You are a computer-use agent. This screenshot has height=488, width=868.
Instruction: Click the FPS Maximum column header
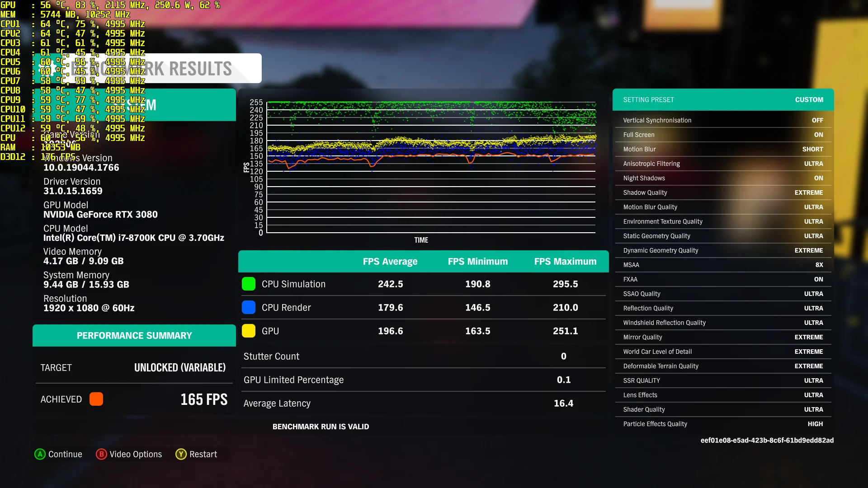click(565, 261)
